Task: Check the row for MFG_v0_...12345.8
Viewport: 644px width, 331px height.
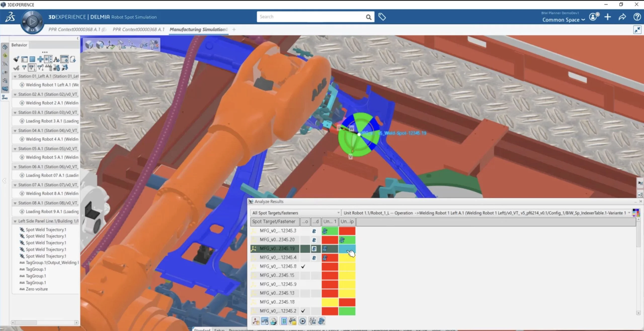Action: pyautogui.click(x=304, y=266)
